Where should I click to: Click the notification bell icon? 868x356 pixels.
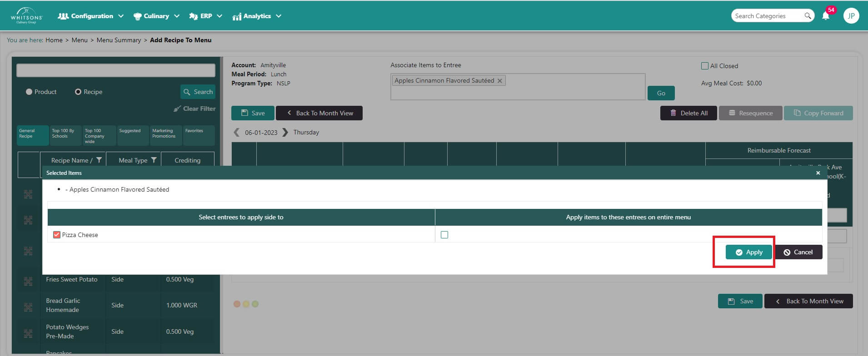(826, 16)
